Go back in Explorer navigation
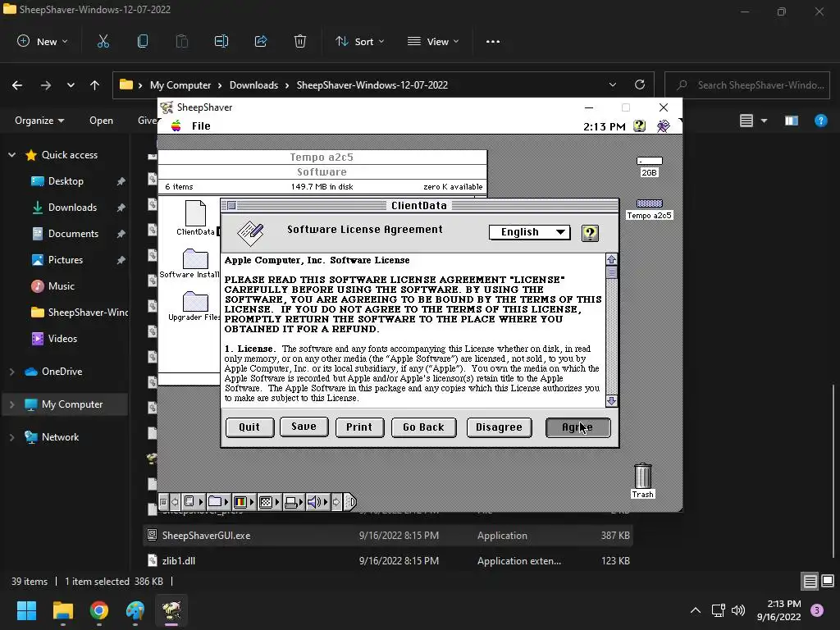Image resolution: width=840 pixels, height=630 pixels. pos(17,85)
